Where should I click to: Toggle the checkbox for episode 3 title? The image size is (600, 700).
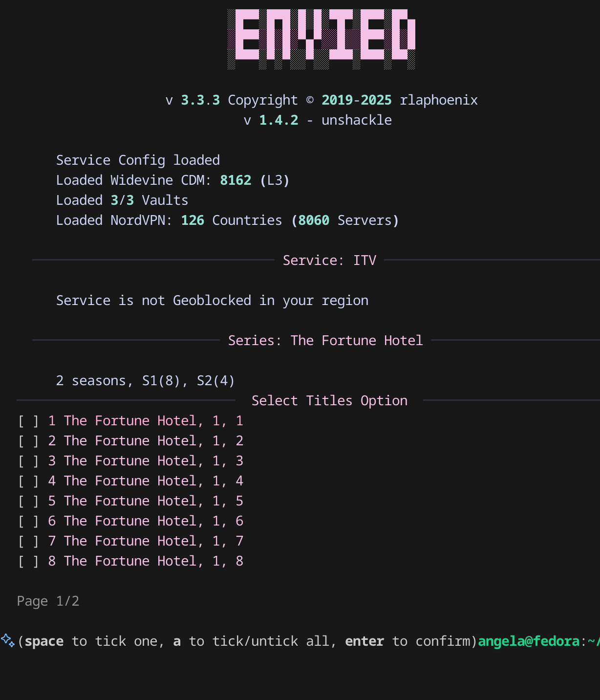point(28,461)
